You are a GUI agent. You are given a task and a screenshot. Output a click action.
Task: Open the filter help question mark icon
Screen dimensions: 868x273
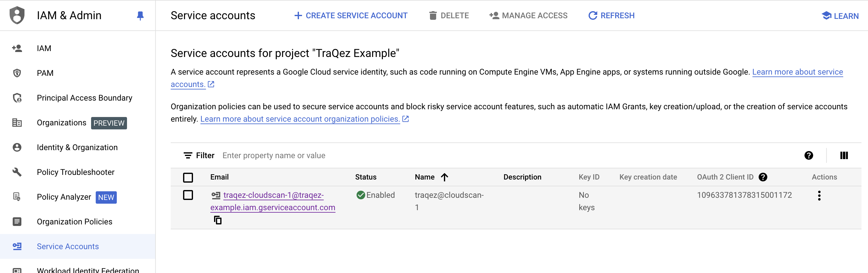point(808,155)
